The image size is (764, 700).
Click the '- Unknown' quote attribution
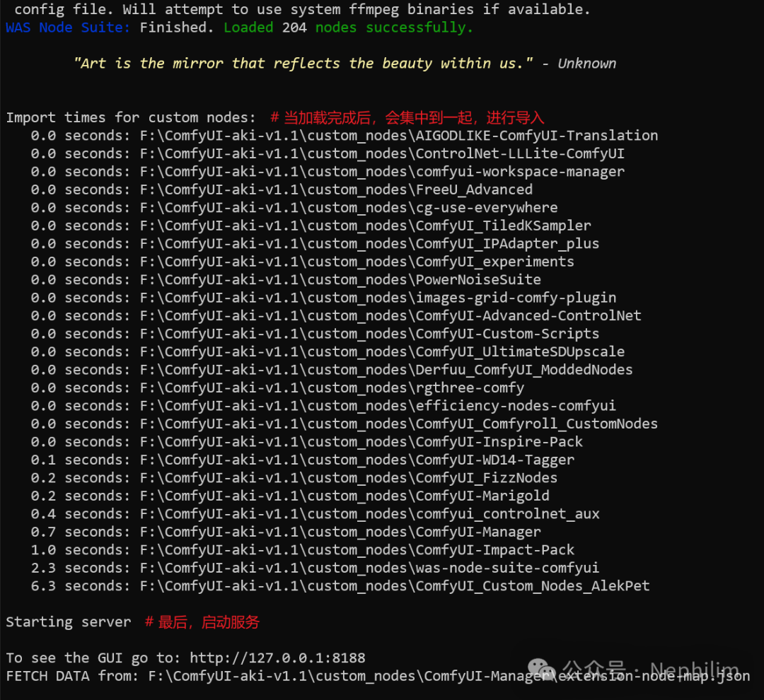click(579, 64)
